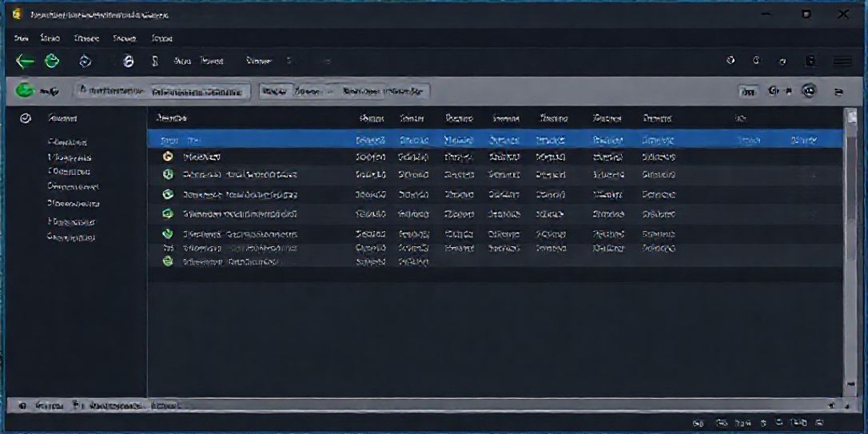Click the vertical scrollbar on the list's right edge
Image resolution: width=868 pixels, height=434 pixels.
[851, 240]
